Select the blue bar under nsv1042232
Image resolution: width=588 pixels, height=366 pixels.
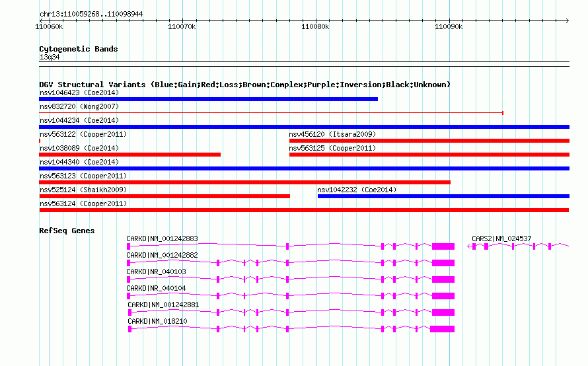(x=443, y=196)
